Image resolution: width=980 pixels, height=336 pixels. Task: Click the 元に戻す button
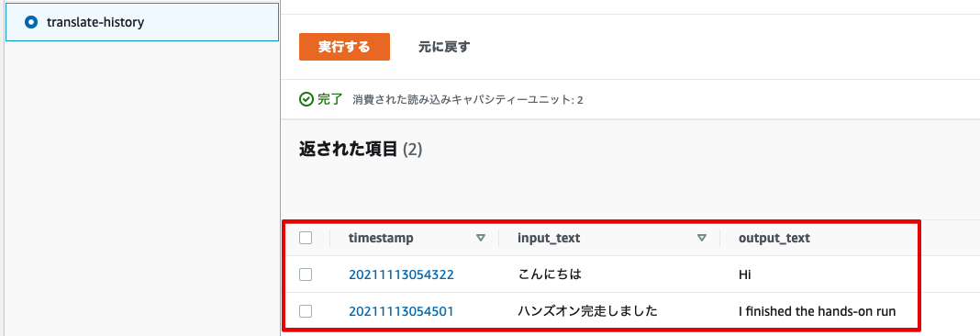pos(444,47)
